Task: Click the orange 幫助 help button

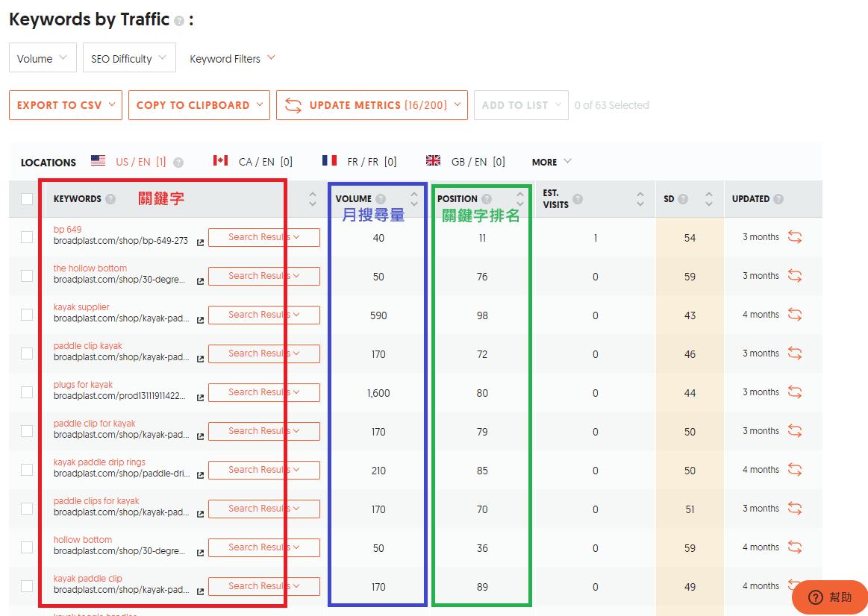Action: 830,597
